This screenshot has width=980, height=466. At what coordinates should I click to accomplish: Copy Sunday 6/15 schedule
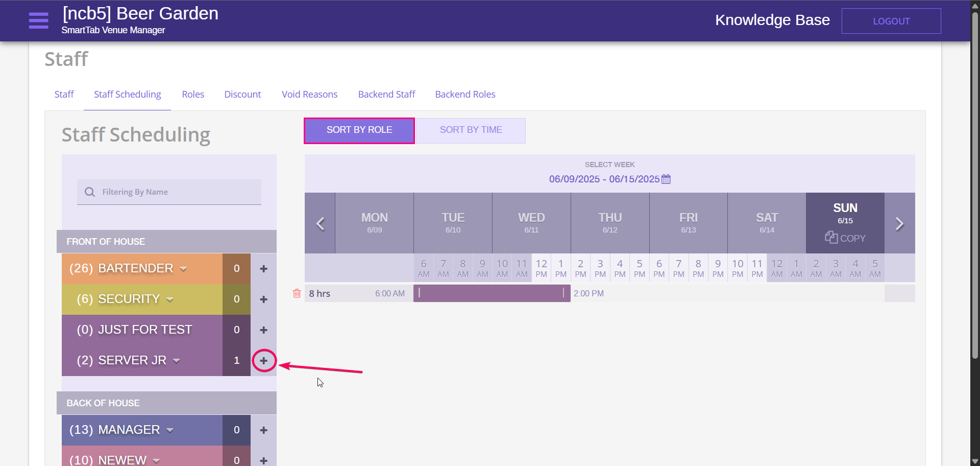pyautogui.click(x=845, y=238)
